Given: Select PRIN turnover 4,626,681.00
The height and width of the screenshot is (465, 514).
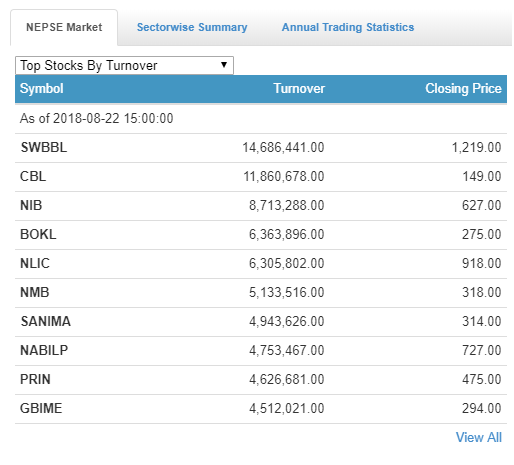Looking at the screenshot, I should click(287, 379).
